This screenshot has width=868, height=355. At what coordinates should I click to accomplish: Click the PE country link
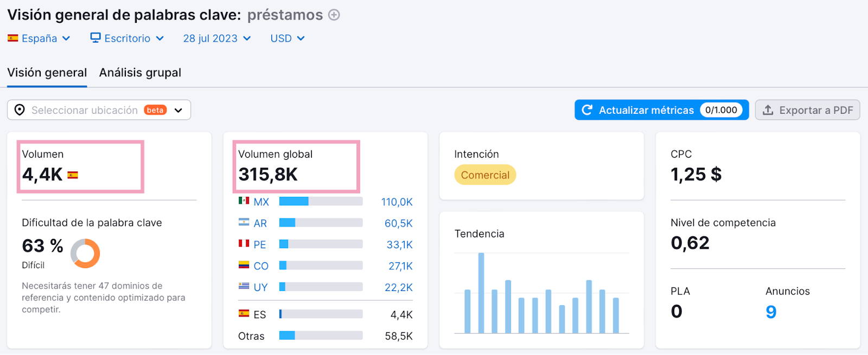pos(260,244)
